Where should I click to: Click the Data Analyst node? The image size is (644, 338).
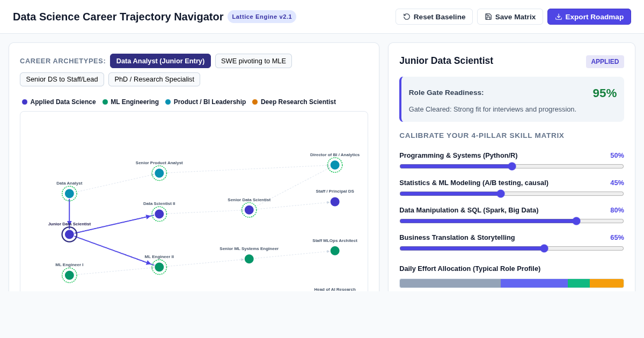69,194
